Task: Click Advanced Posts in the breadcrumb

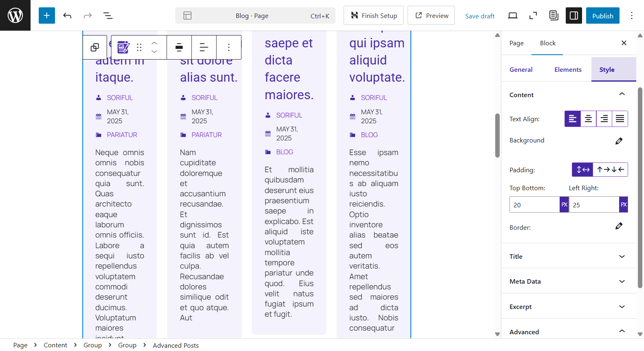Action: (176, 345)
